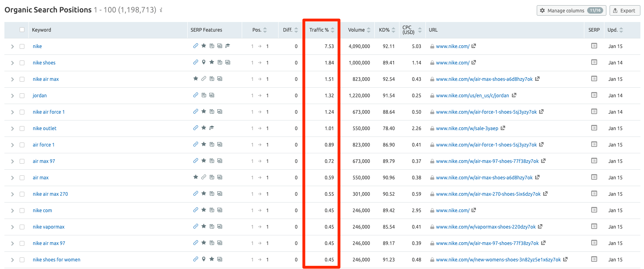The height and width of the screenshot is (269, 644).
Task: Open external link icon beside nike row URL
Action: 473,46
